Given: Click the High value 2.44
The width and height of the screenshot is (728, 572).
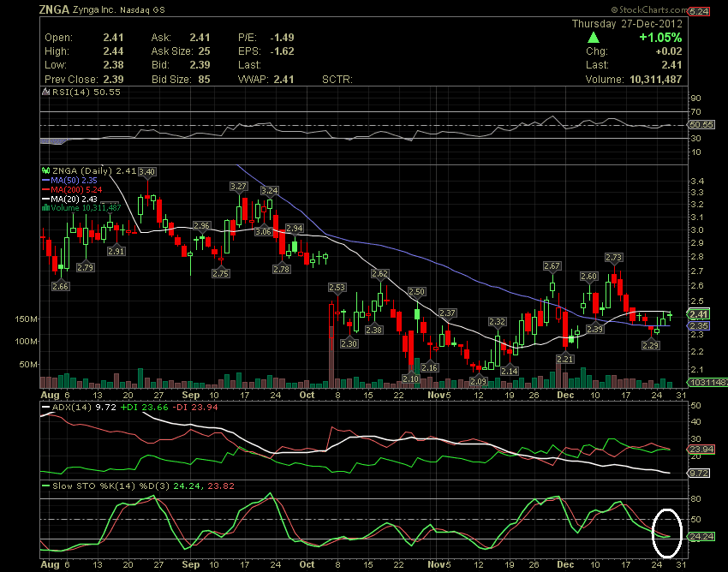Looking at the screenshot, I should (113, 51).
